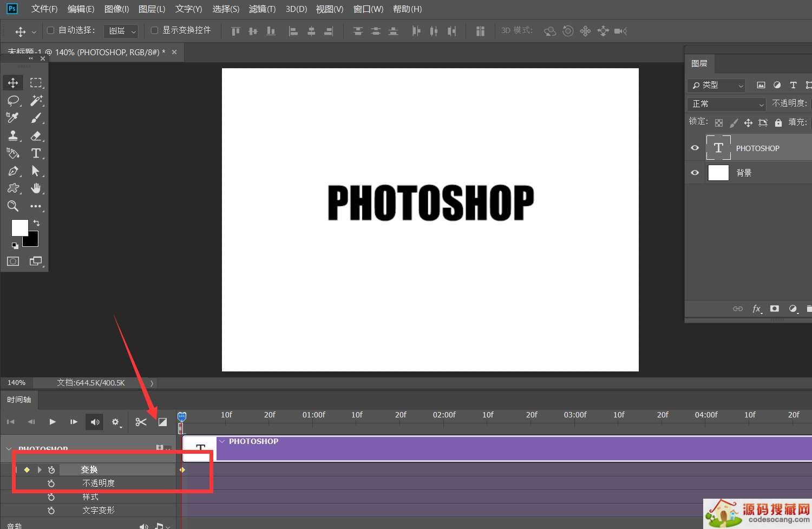The image size is (812, 529).
Task: Add a layer style with fx button
Action: (757, 309)
